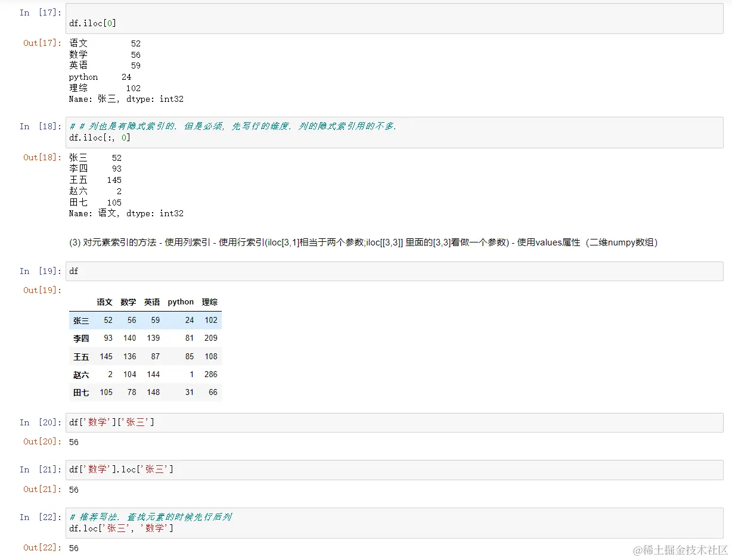Screen dimensions: 732x560
Task: Click the In [18] prompt label
Action: (x=41, y=126)
